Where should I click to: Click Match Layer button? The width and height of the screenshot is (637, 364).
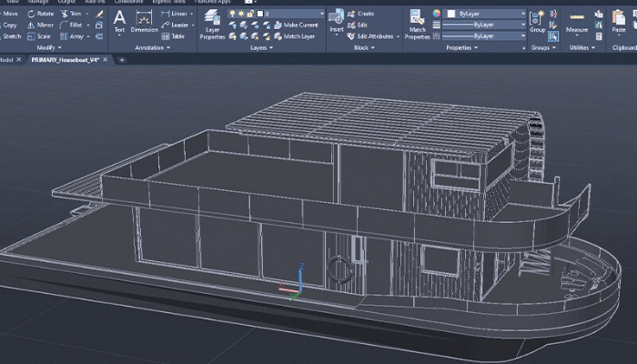295,36
